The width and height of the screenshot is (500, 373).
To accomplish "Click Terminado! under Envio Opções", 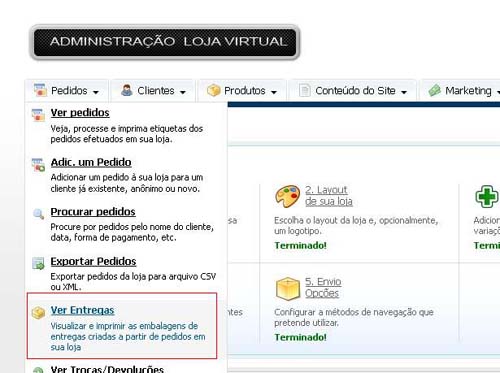I will (300, 337).
